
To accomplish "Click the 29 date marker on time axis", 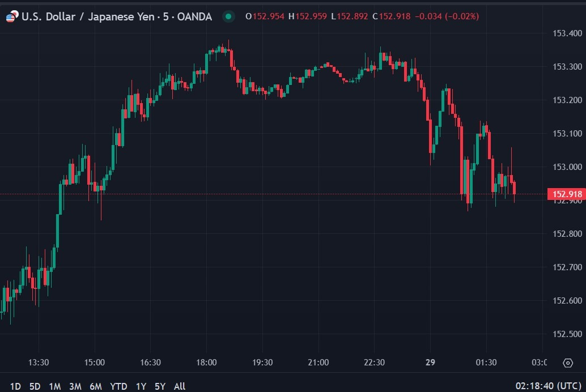I will [x=430, y=362].
